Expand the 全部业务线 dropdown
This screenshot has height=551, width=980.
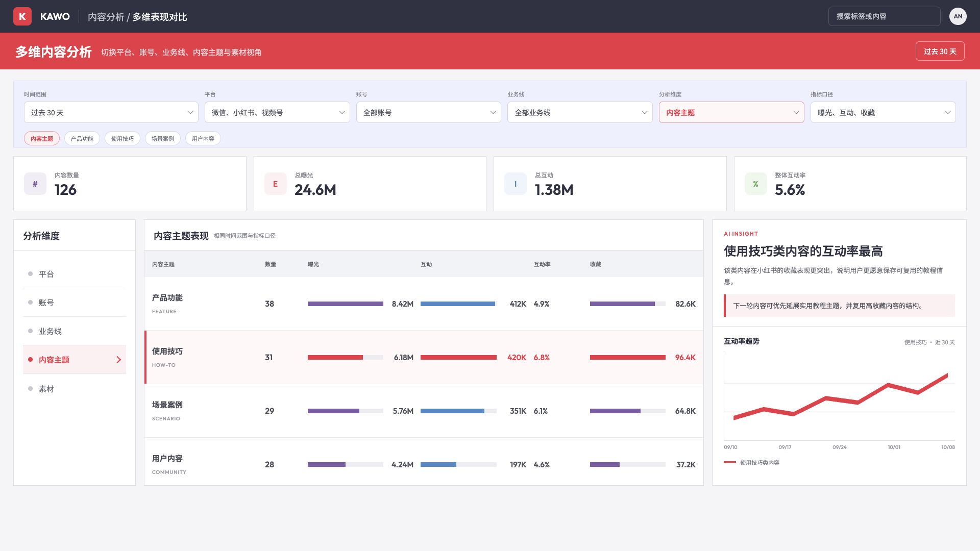tap(580, 112)
